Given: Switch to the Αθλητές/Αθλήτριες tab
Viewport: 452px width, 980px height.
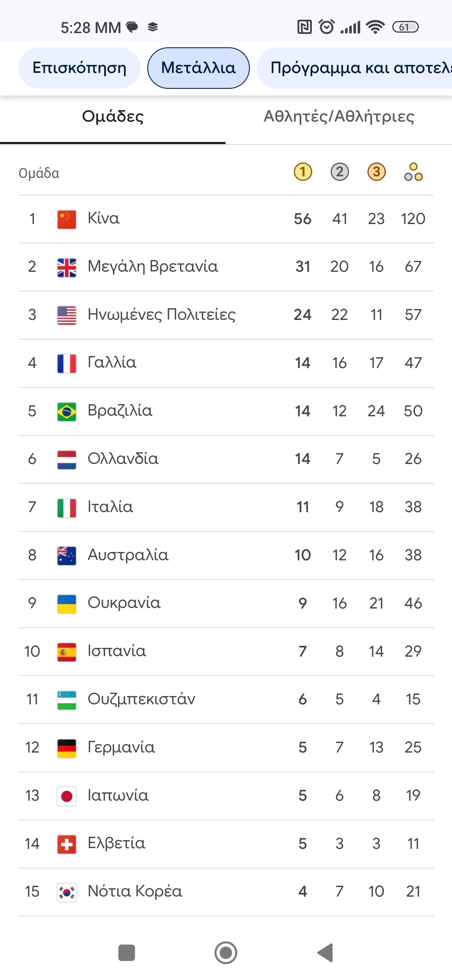Looking at the screenshot, I should coord(339,117).
